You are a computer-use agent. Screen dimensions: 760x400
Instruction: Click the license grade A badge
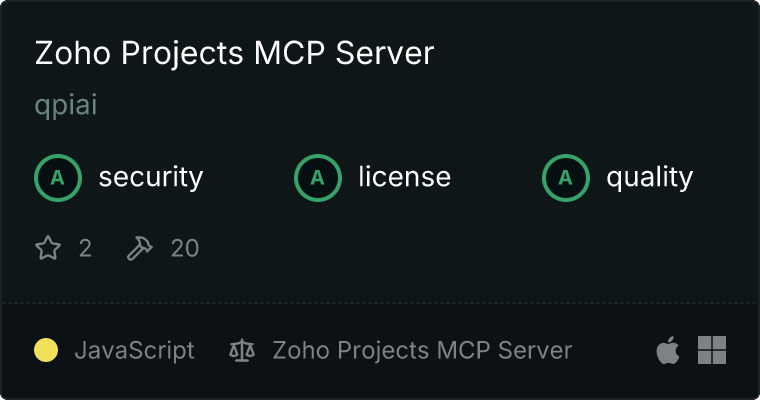(317, 177)
